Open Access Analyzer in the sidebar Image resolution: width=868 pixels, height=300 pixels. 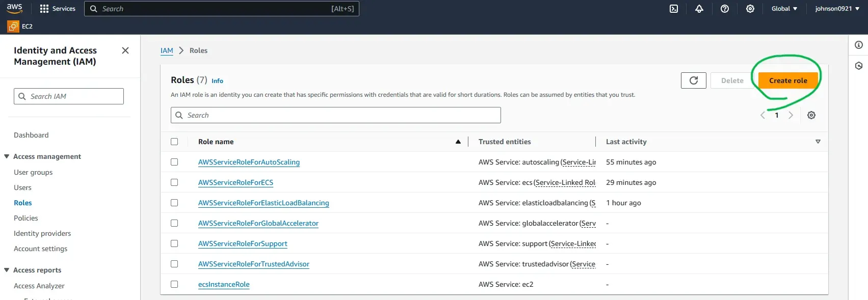(x=39, y=286)
